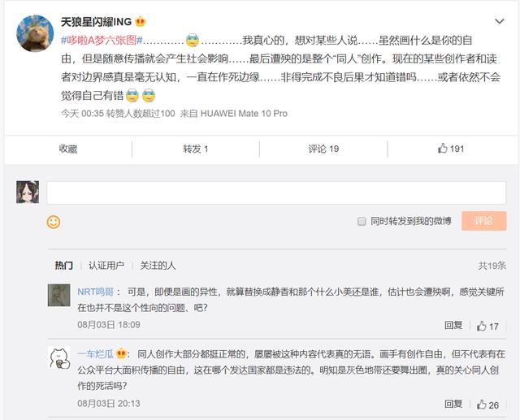
Task: Switch to 关注的人 comments tab
Action: (158, 266)
